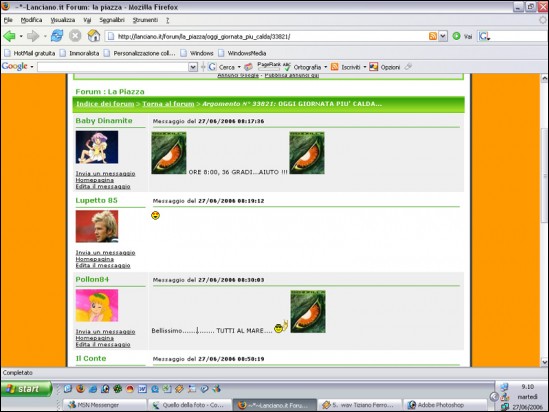Expand the Back button history arrow
The image size is (549, 412).
[x=21, y=36]
